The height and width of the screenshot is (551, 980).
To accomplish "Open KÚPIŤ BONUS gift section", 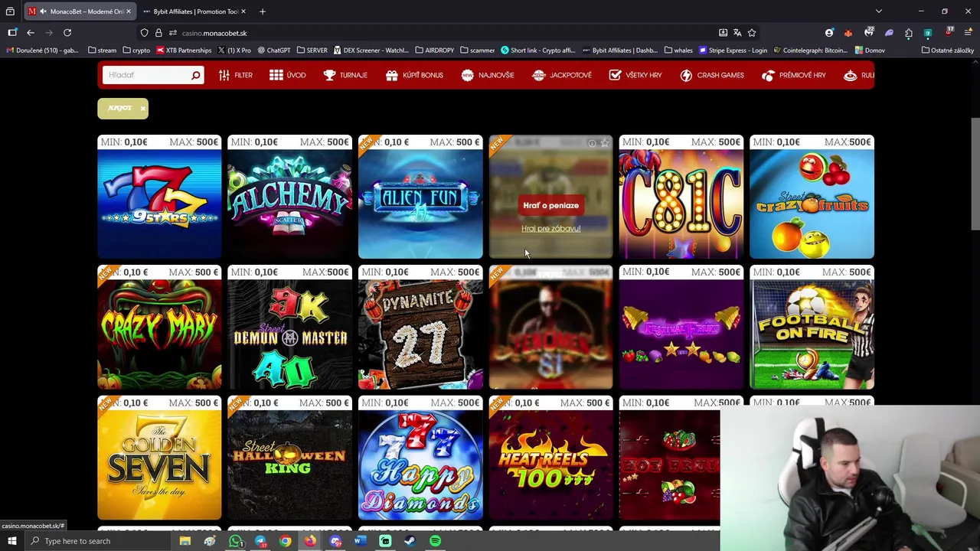I will (414, 75).
